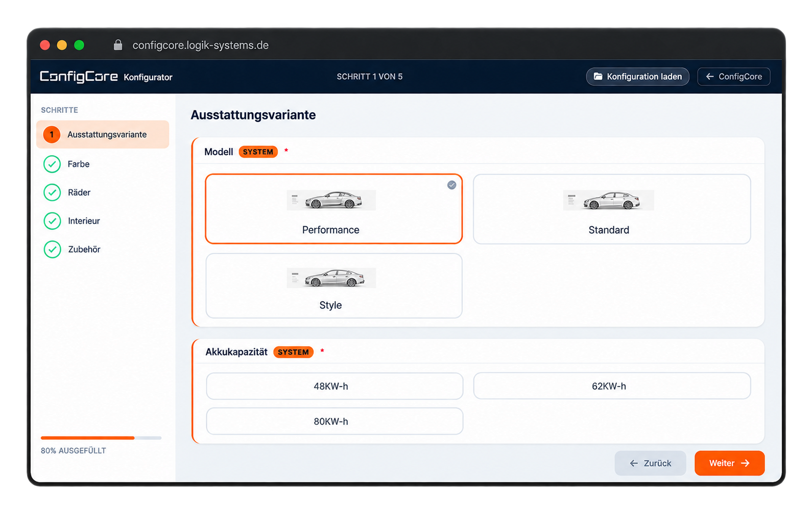Click the ConfigCore logo
The image size is (812, 505).
tap(79, 77)
